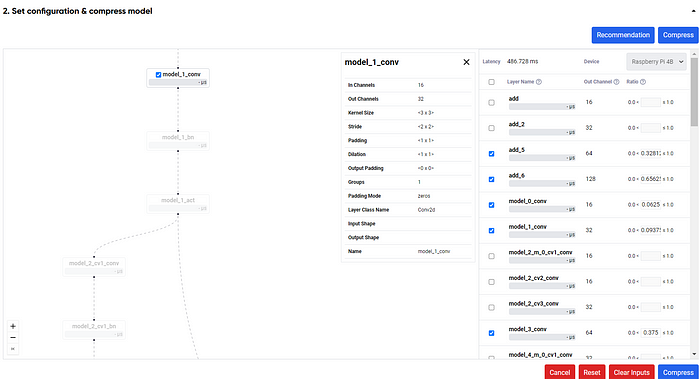Check the add_2 layer checkbox
The image size is (700, 379).
(x=492, y=128)
